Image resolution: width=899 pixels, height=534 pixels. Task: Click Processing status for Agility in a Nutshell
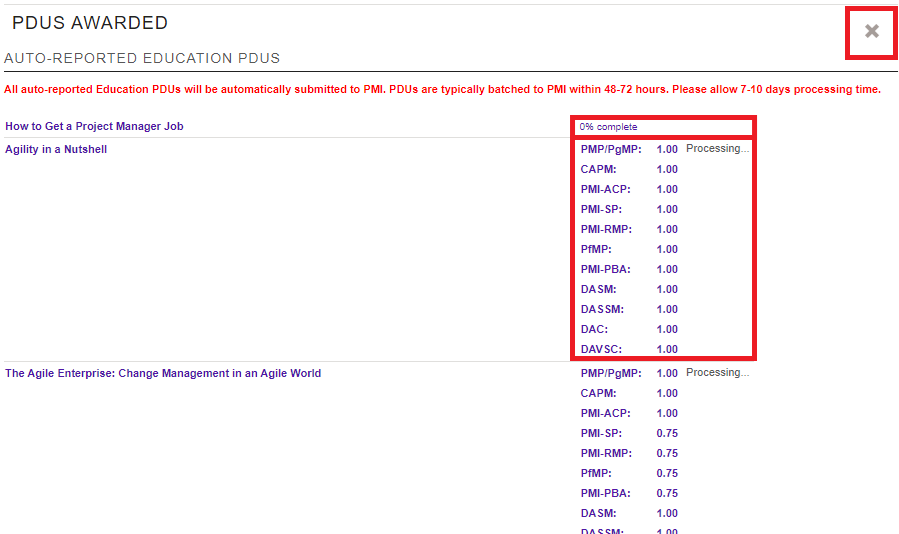pos(717,148)
